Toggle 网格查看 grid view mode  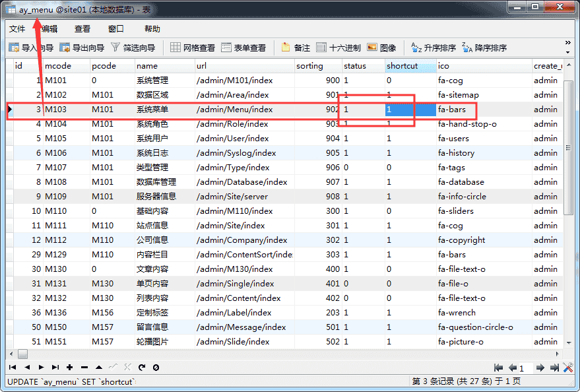(x=193, y=47)
